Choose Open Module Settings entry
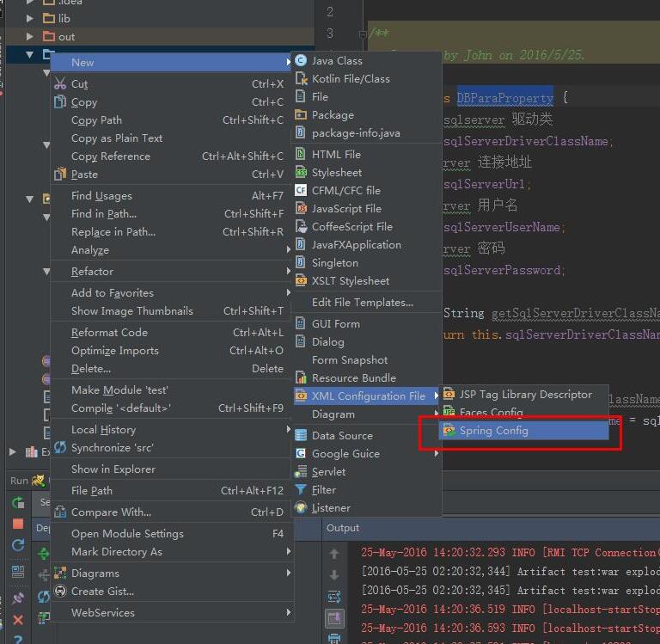Image resolution: width=660 pixels, height=644 pixels. [172, 534]
